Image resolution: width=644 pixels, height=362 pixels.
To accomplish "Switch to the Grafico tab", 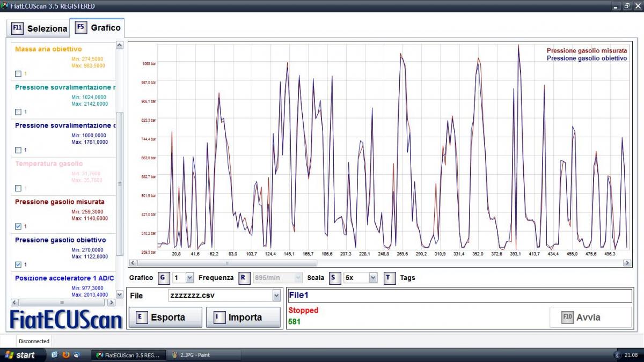I will (x=97, y=27).
